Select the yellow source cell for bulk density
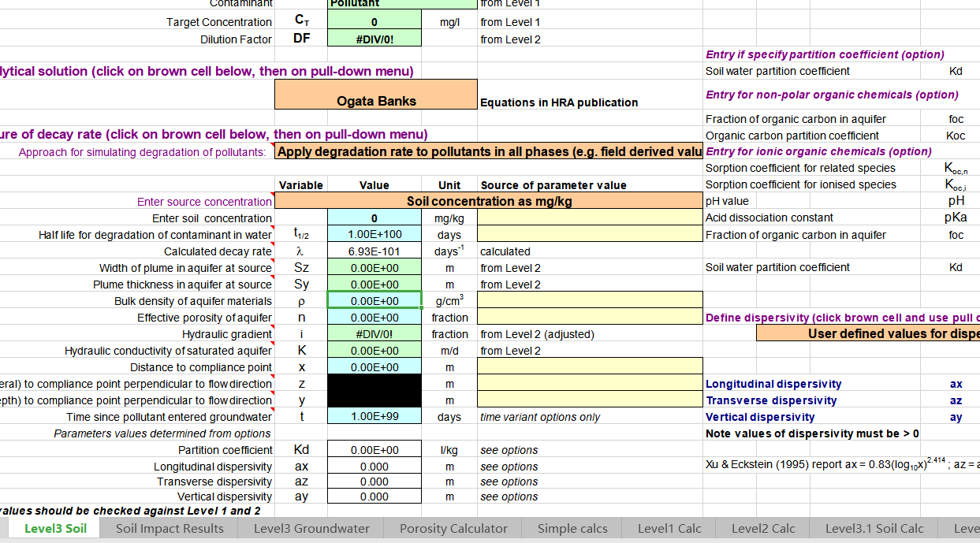Image resolution: width=980 pixels, height=543 pixels. pyautogui.click(x=590, y=301)
